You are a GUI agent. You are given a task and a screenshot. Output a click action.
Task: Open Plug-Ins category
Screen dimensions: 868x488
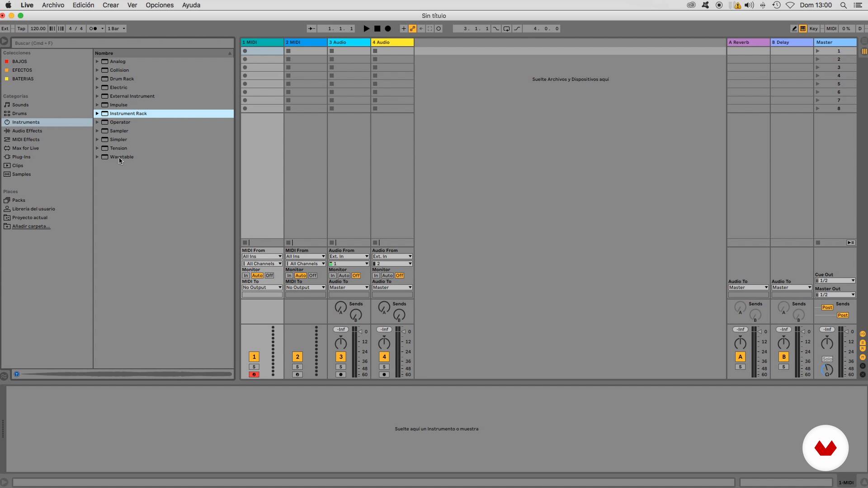pos(21,157)
